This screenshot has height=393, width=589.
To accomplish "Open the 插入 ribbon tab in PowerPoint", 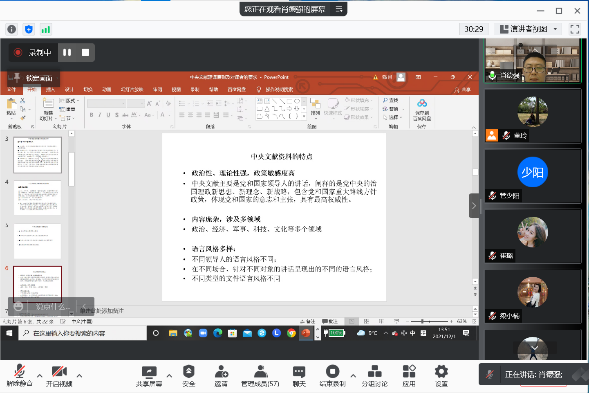I will point(50,89).
